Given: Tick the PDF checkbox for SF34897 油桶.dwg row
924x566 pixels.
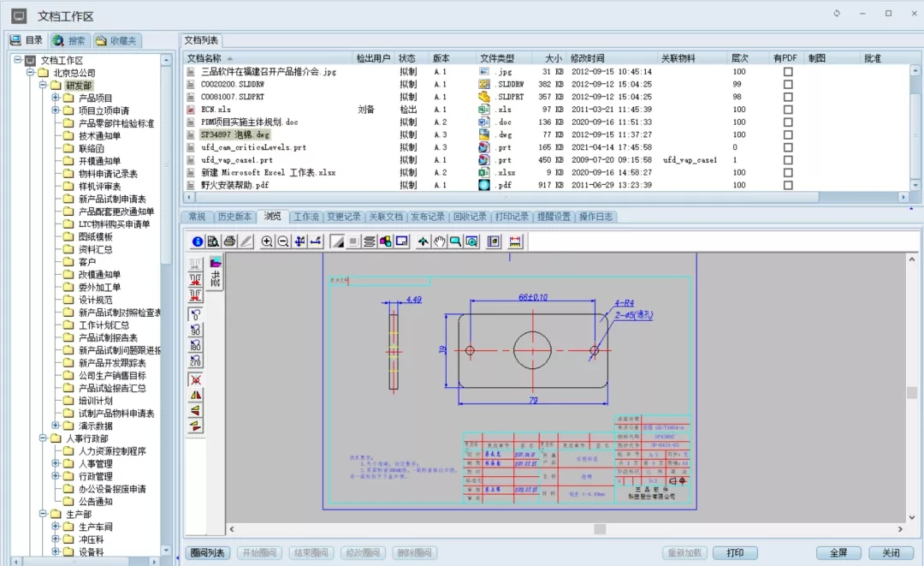Looking at the screenshot, I should pos(788,134).
